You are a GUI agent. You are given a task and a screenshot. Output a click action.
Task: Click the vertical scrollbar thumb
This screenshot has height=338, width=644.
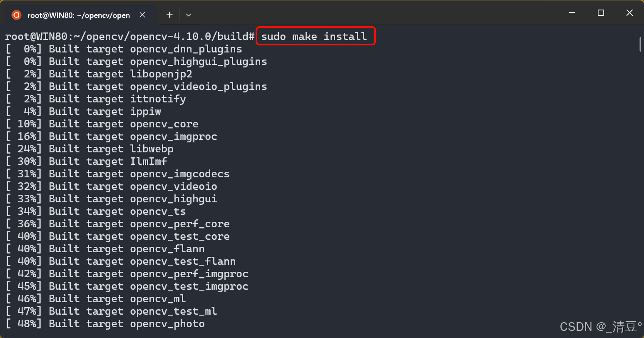[x=640, y=44]
